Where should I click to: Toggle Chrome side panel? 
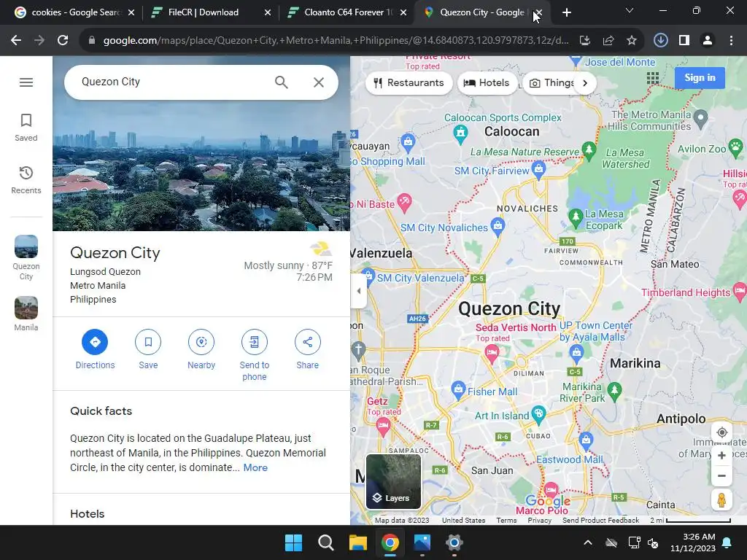(x=684, y=41)
